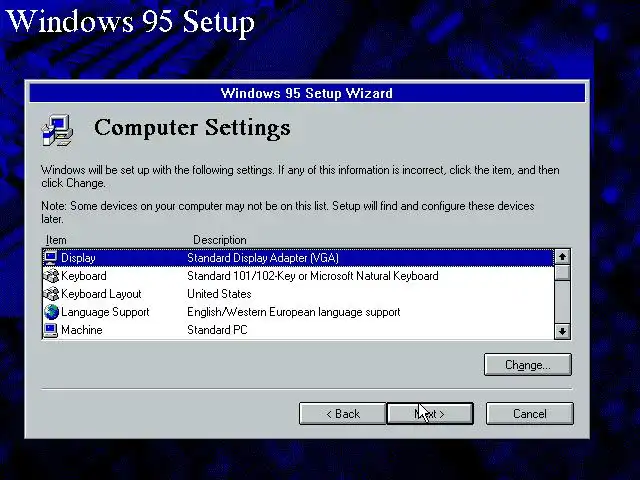
Task: Select the Keyboard item label
Action: [x=84, y=276]
